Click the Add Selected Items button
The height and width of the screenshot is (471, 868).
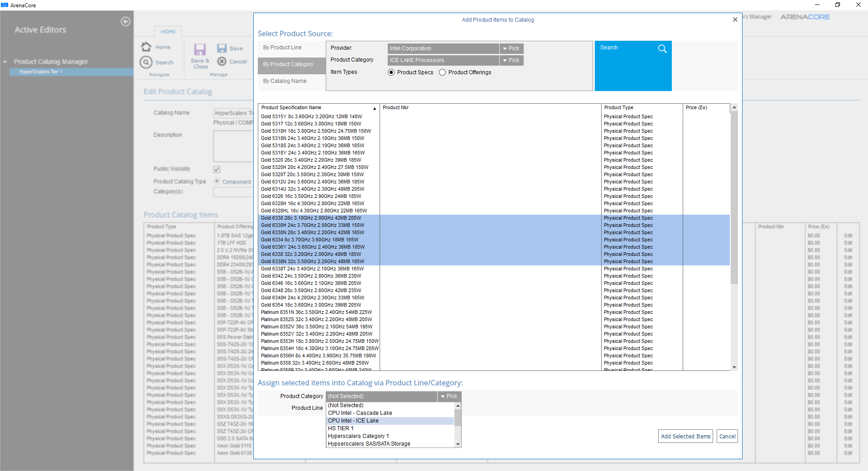[685, 437]
